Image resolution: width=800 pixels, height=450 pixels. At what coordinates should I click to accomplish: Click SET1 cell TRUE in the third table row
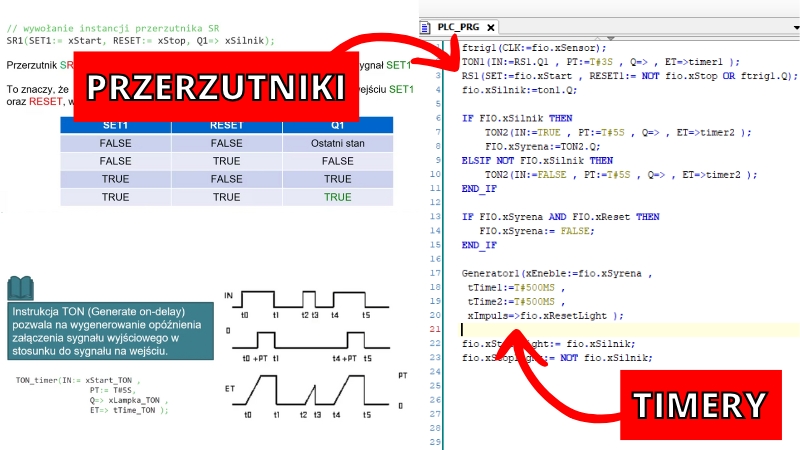click(x=115, y=179)
